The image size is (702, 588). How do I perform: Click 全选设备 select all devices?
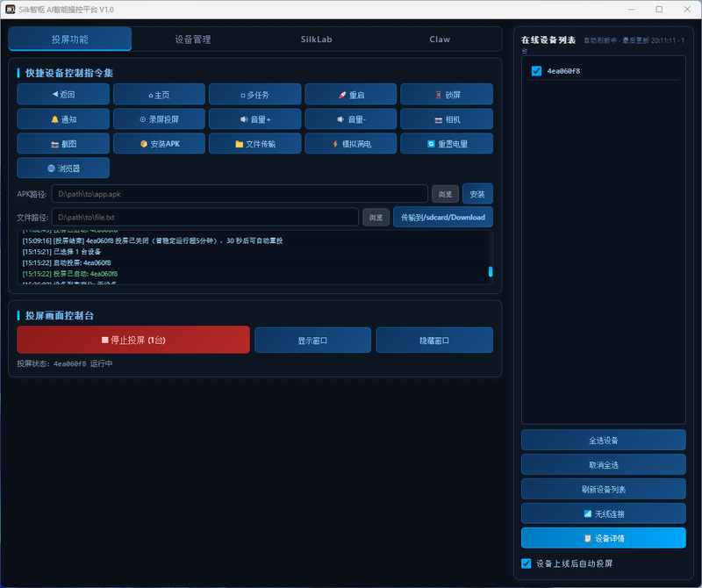pyautogui.click(x=603, y=441)
